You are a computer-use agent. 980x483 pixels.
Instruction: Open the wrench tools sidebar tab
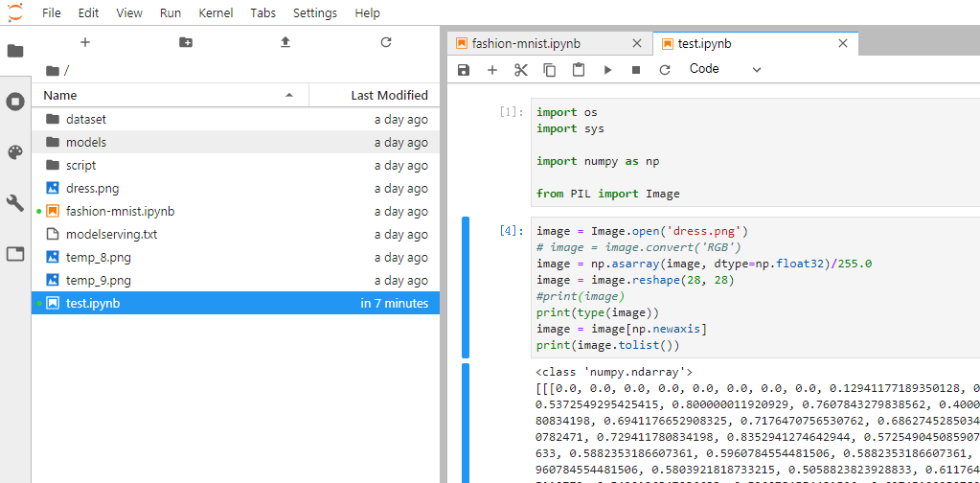click(15, 202)
